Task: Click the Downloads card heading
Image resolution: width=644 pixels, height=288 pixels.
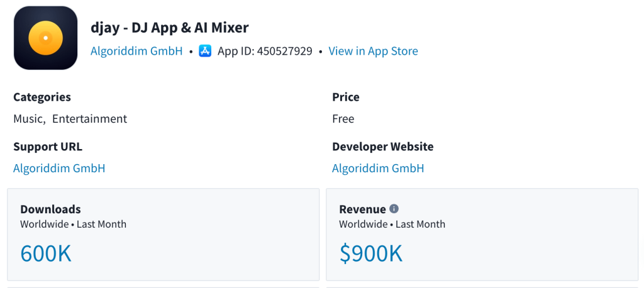Action: pyautogui.click(x=50, y=209)
